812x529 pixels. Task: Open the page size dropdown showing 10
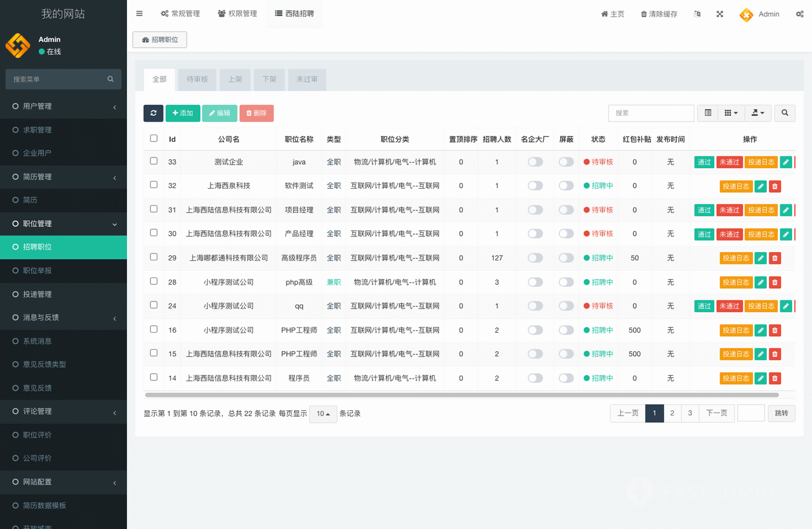tap(323, 414)
